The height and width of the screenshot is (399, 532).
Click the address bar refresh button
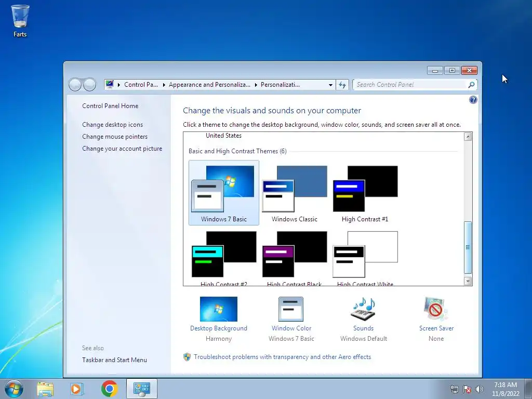342,85
